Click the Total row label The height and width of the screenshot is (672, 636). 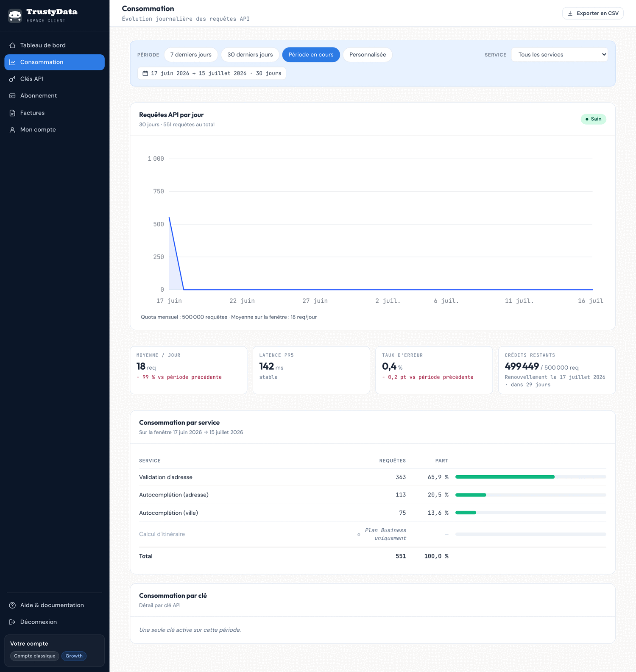146,556
